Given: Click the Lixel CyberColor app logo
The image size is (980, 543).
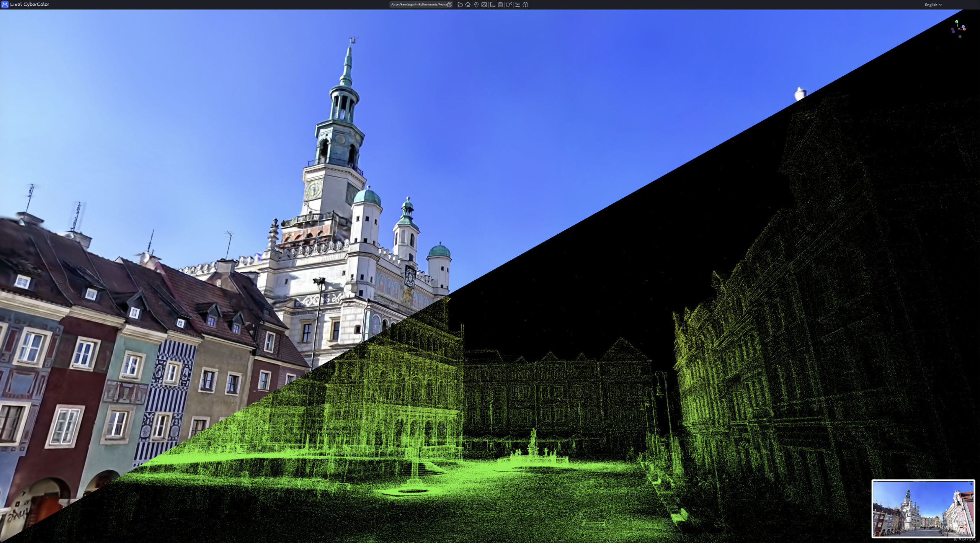Looking at the screenshot, I should coord(5,5).
